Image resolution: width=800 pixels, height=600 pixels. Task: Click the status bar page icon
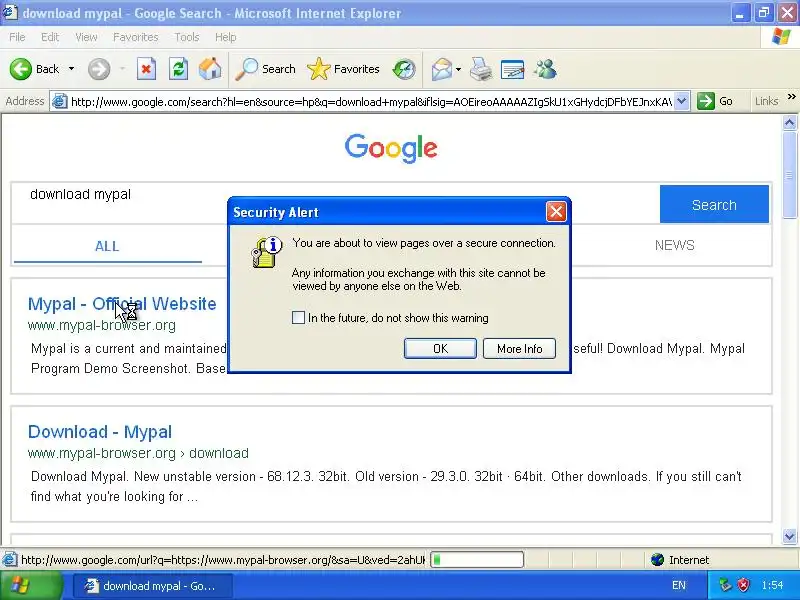click(9, 560)
